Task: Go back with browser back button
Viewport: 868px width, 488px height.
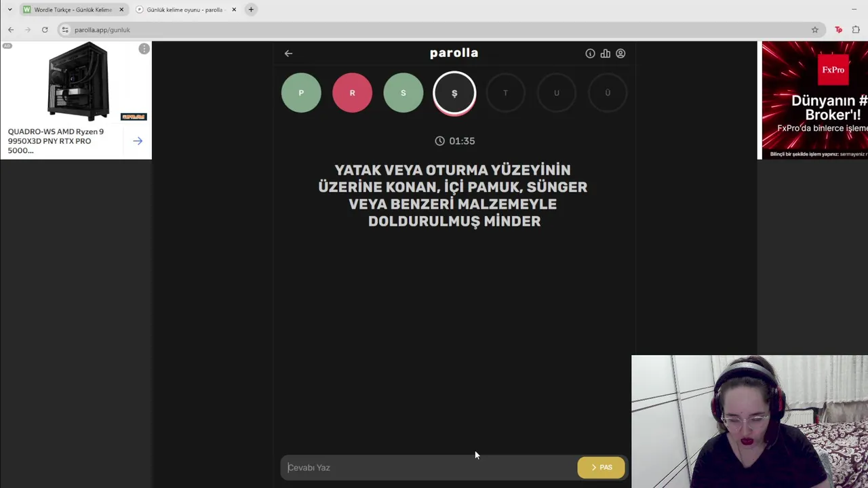Action: click(x=11, y=30)
